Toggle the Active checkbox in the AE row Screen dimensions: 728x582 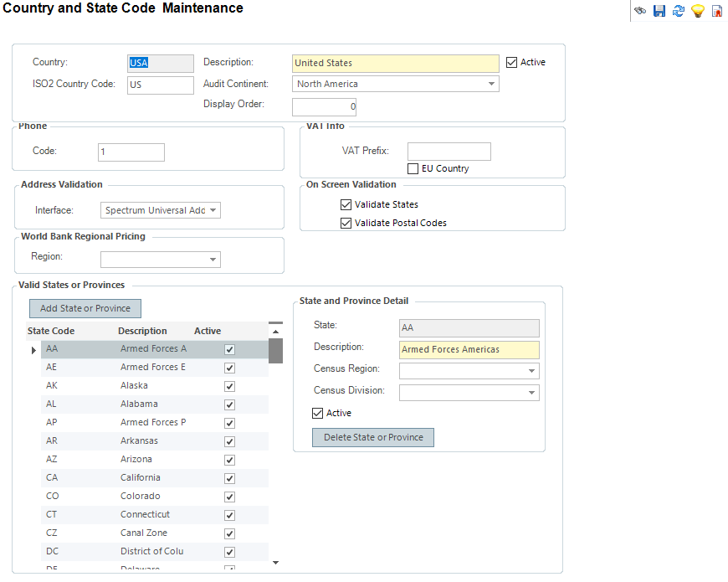click(229, 368)
